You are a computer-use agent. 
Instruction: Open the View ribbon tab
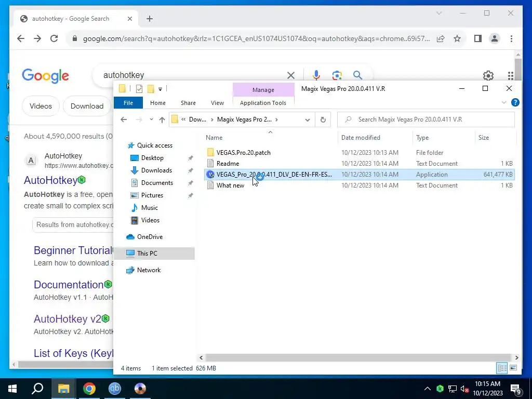(x=217, y=103)
